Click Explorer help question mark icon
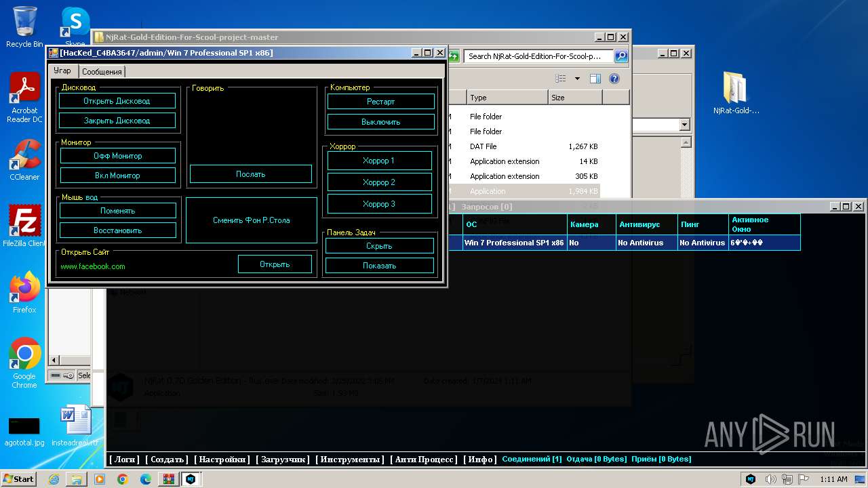The image size is (868, 488). pos(614,79)
